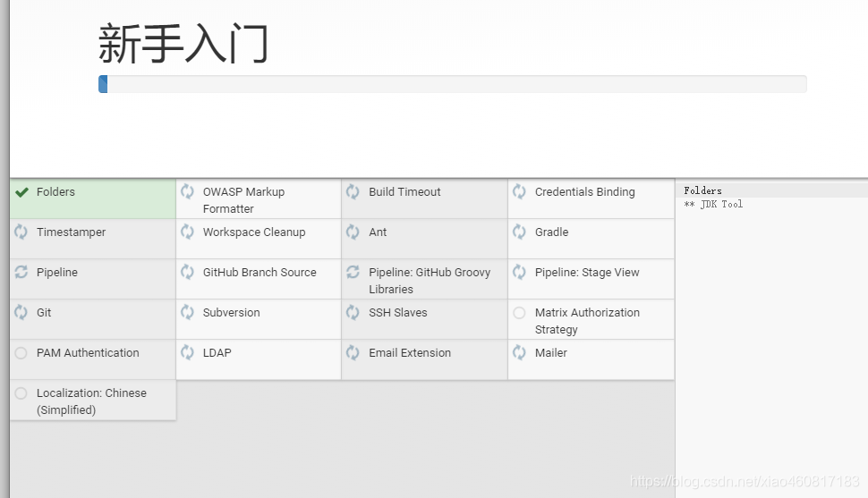Click the spinner icon beside Credentials Binding
Viewport: 868px width, 498px height.
[519, 191]
